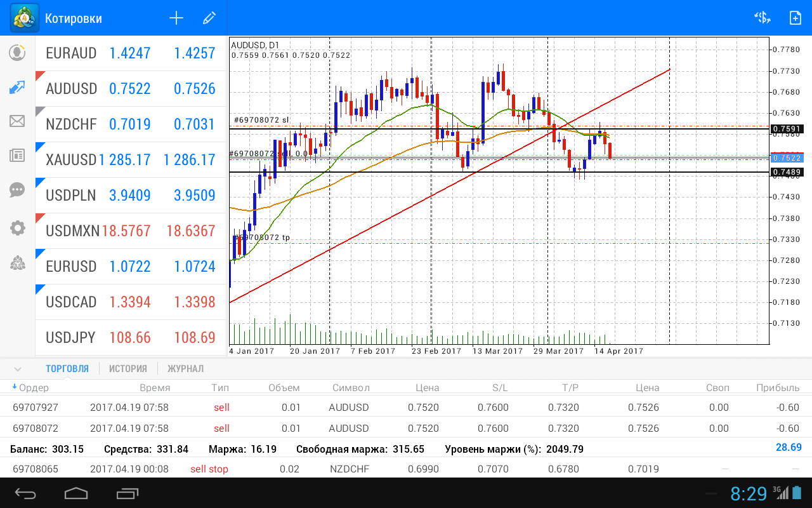Open community people icon in sidebar
This screenshot has height=508, width=812.
17,262
